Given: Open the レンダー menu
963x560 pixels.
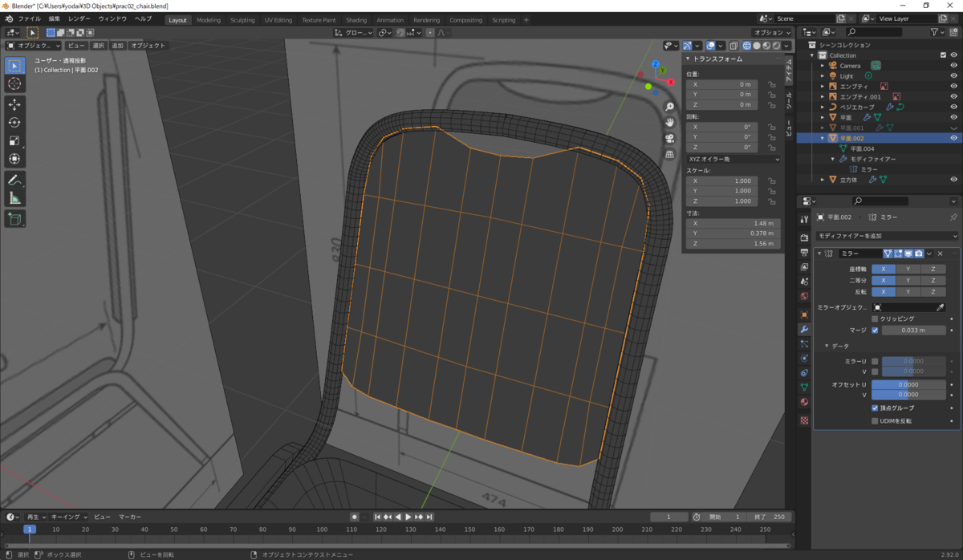Looking at the screenshot, I should click(x=79, y=18).
